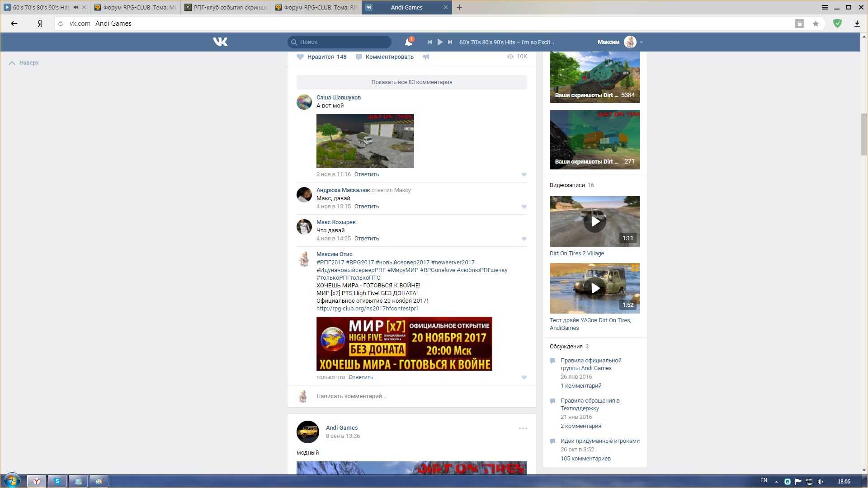Open post options three-dot menu
Image resolution: width=868 pixels, height=488 pixels.
click(x=523, y=428)
